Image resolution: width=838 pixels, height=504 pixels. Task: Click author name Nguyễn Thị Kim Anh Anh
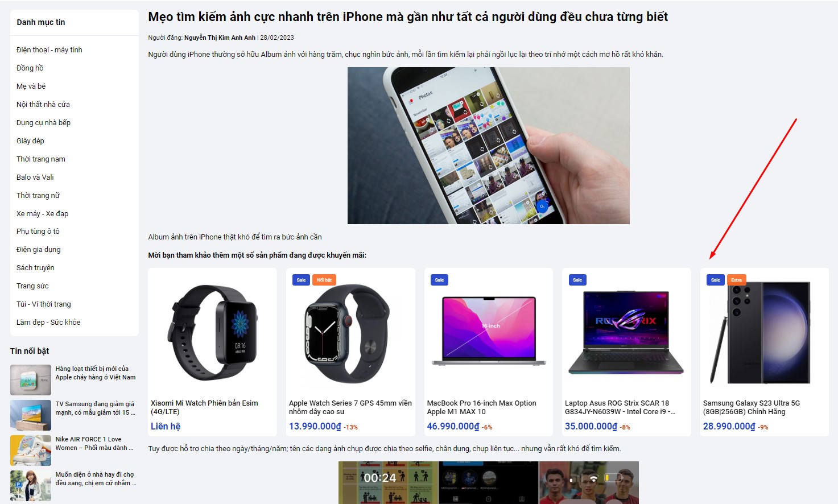pos(220,38)
